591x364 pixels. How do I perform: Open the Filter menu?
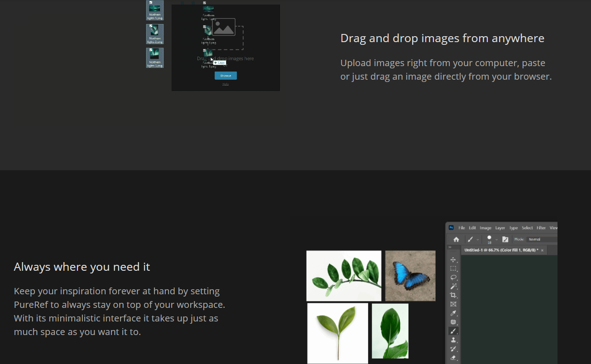541,228
